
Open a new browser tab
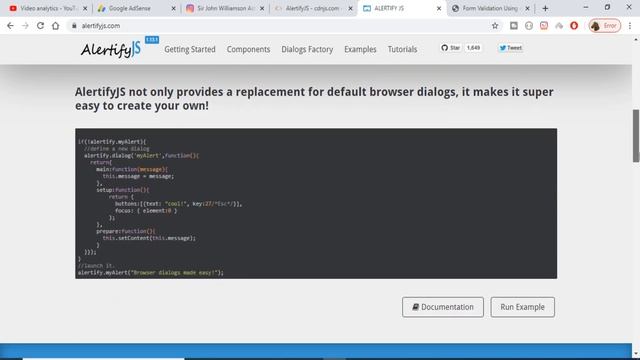click(x=545, y=8)
